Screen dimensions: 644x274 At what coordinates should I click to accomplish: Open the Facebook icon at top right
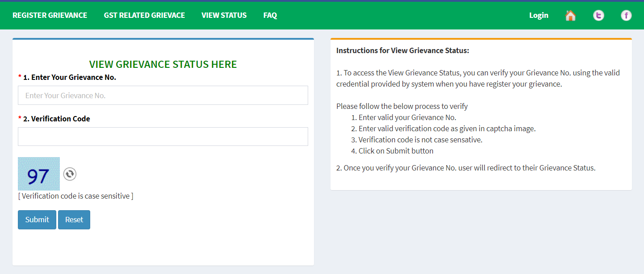click(x=626, y=15)
